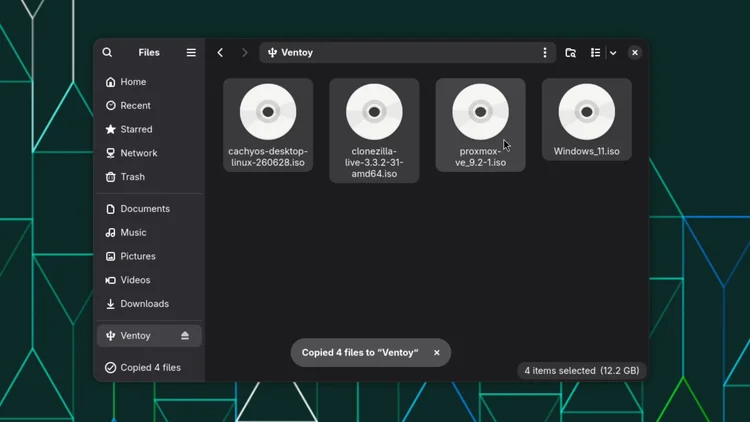This screenshot has width=750, height=422.
Task: Open Videos folder in sidebar
Action: point(149,280)
